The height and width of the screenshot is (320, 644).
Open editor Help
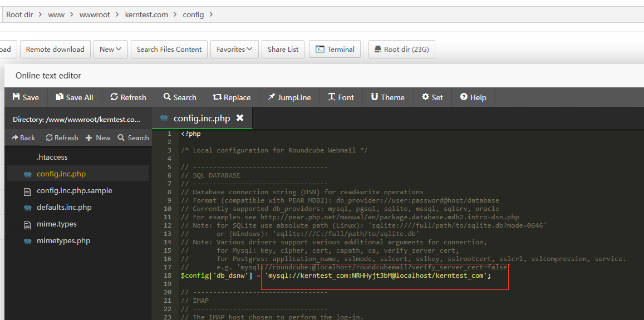click(473, 97)
